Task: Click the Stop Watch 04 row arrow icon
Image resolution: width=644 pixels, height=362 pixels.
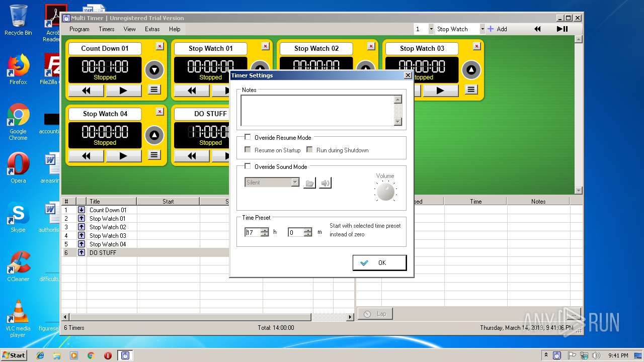Action: (82, 244)
